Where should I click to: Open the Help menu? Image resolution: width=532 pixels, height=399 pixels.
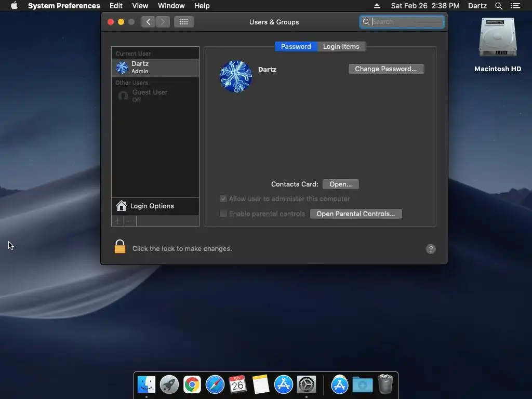tap(202, 6)
